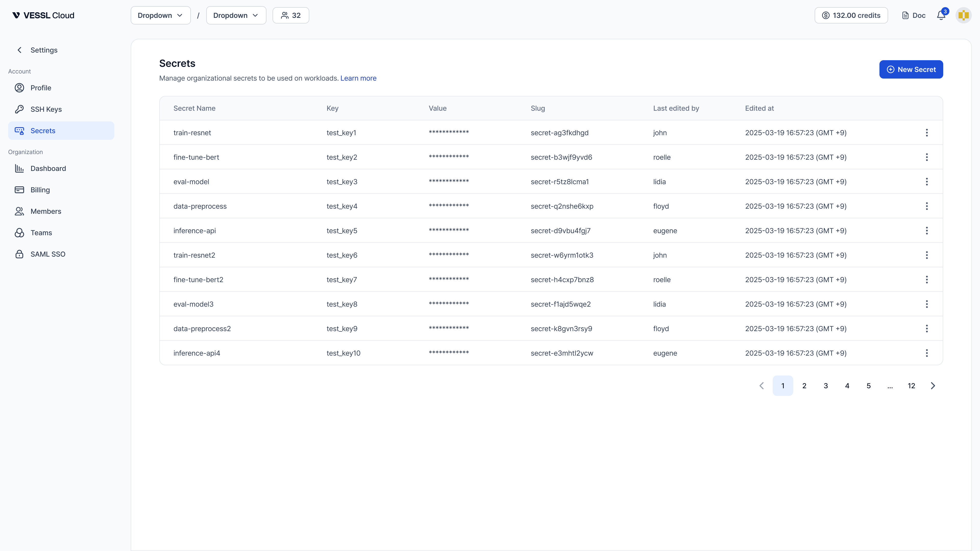
Task: Click key test_key10
Action: pyautogui.click(x=343, y=353)
